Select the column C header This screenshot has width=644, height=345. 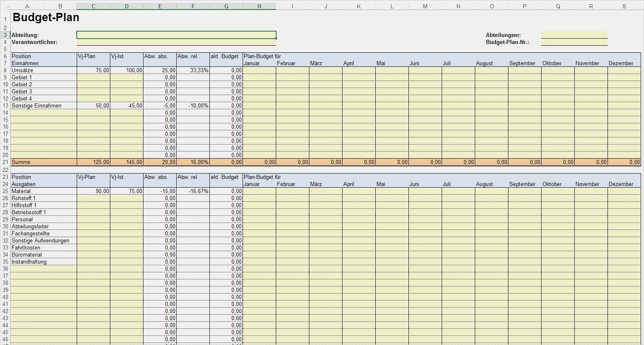pyautogui.click(x=93, y=6)
